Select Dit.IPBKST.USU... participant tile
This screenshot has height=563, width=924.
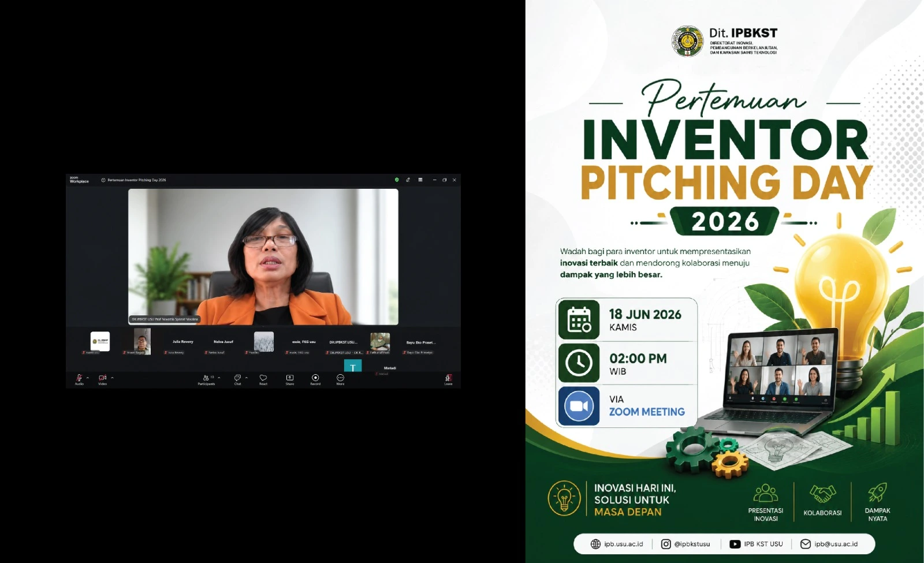(x=344, y=342)
